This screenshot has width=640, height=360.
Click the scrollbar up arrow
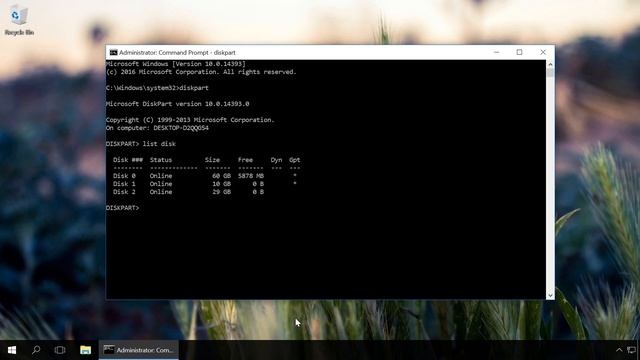(x=550, y=64)
